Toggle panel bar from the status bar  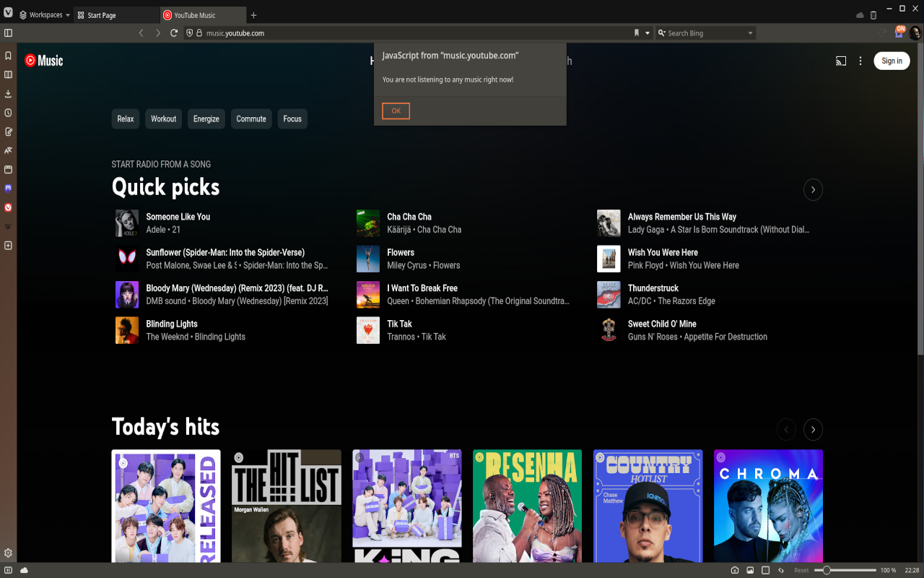click(8, 570)
